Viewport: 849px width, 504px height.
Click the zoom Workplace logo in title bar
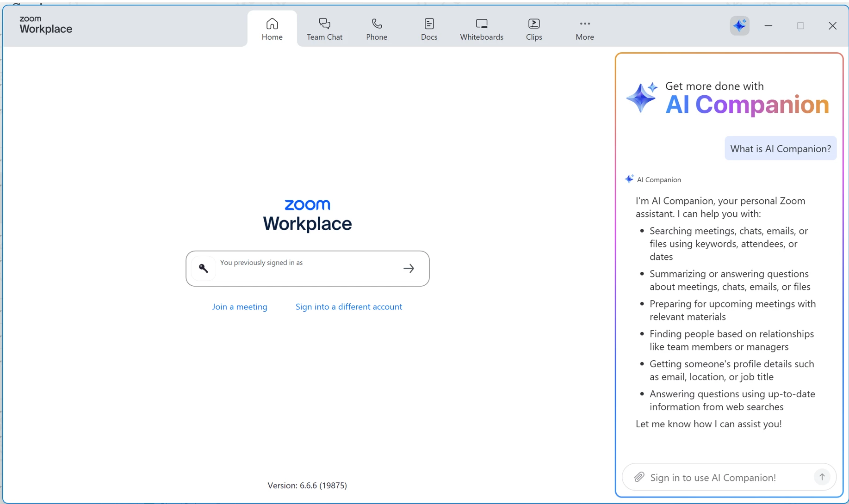[46, 25]
